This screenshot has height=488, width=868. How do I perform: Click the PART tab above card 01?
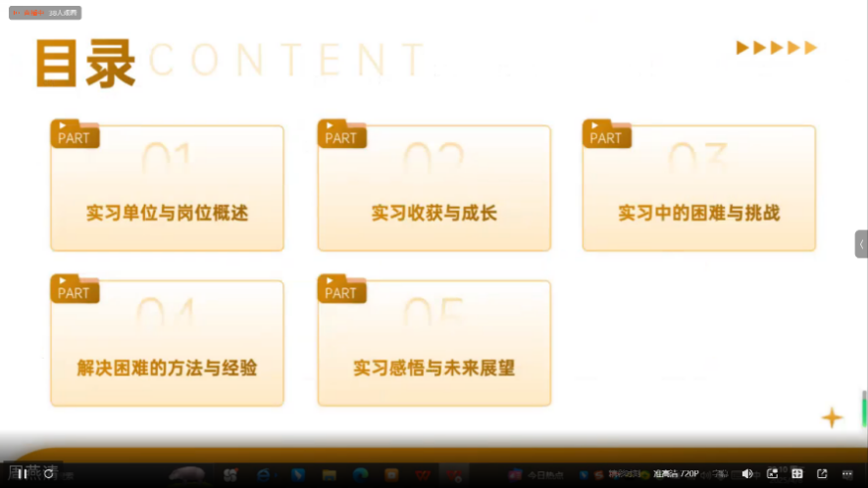[75, 136]
